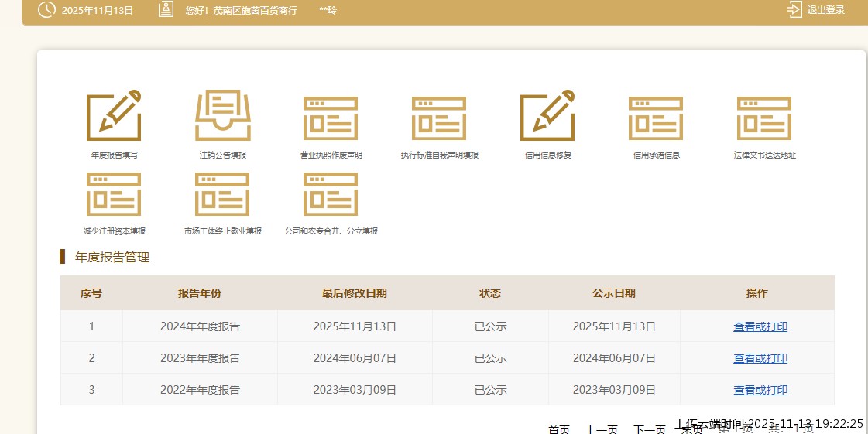The height and width of the screenshot is (434, 868).
Task: Click the clock icon beside the date
Action: pyautogui.click(x=46, y=10)
